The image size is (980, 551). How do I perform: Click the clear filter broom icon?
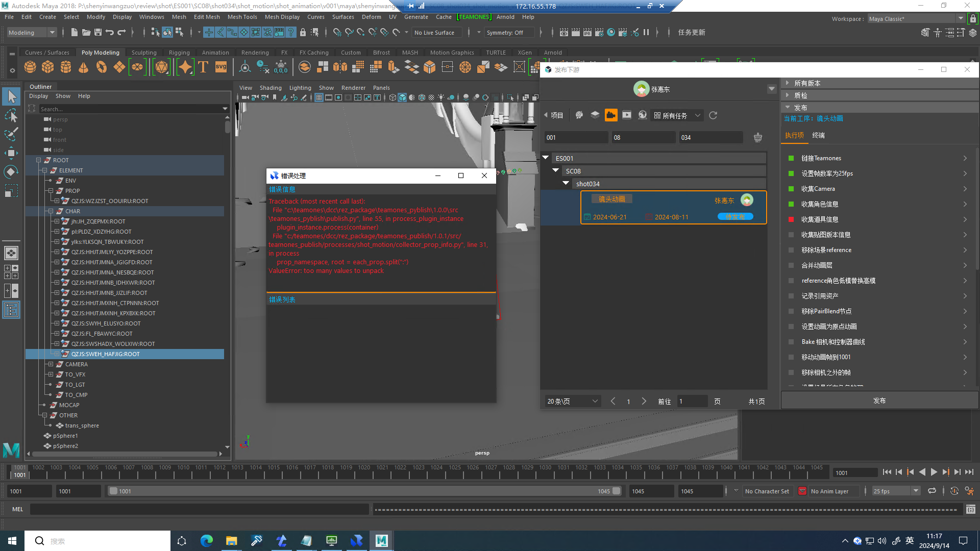[758, 137]
